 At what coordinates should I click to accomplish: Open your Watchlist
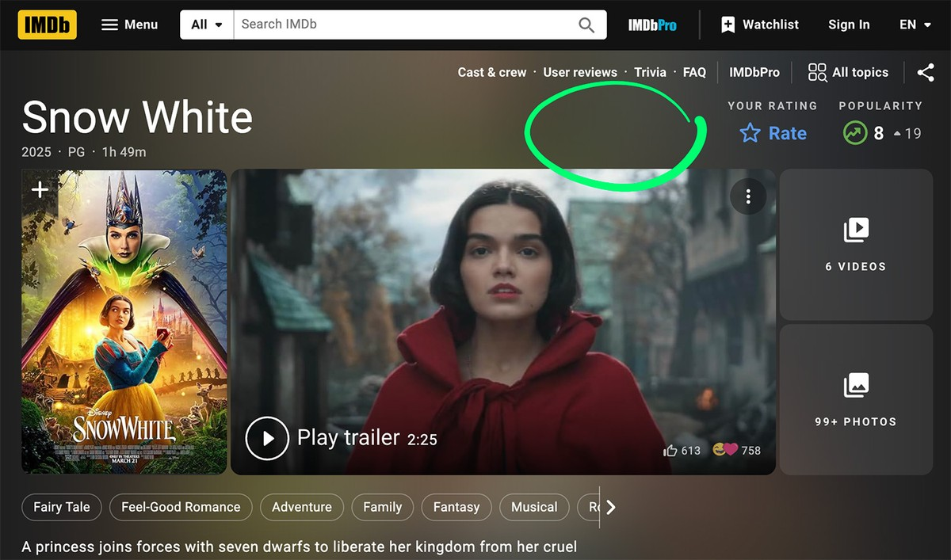coord(759,25)
